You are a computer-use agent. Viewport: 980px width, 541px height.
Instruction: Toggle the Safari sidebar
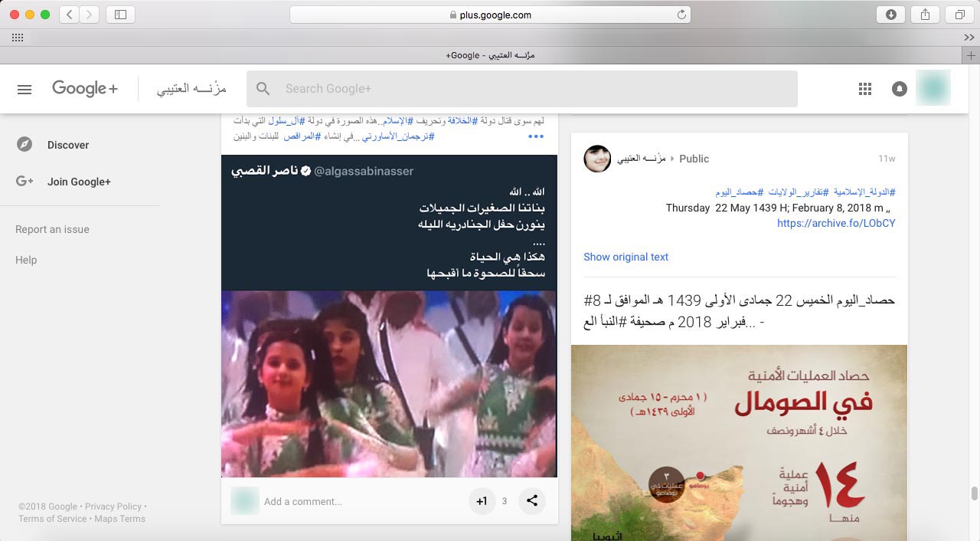[120, 15]
